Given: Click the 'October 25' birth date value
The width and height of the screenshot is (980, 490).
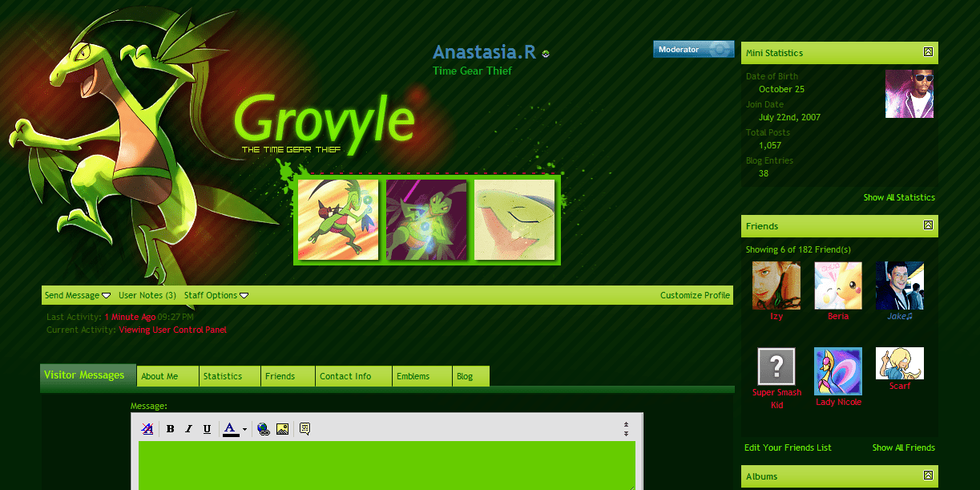Looking at the screenshot, I should [781, 89].
